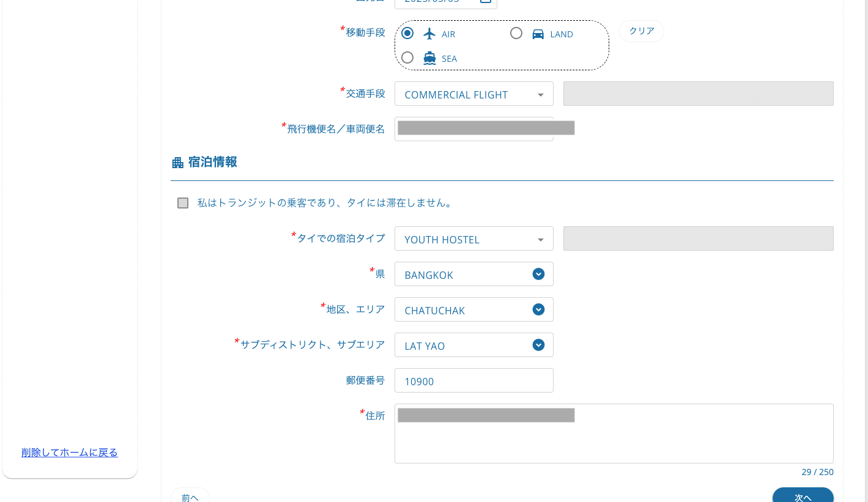
Task: Click the car icon next to LAND
Action: coord(538,34)
